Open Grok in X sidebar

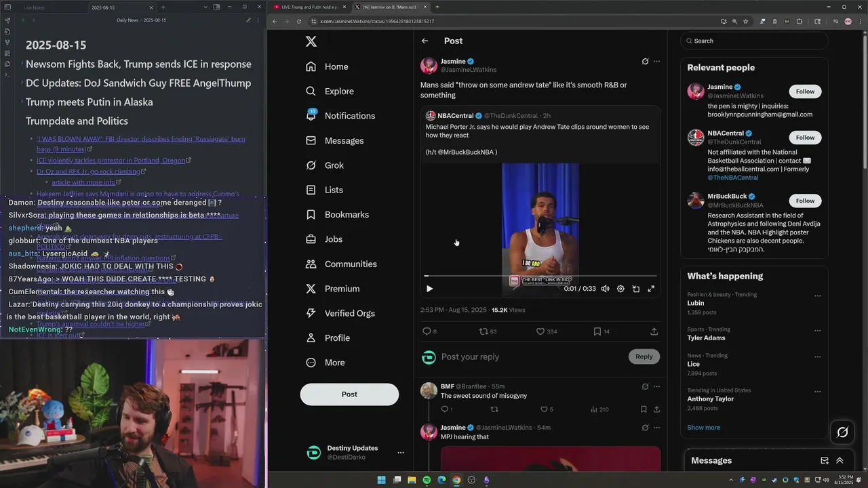tap(325, 165)
